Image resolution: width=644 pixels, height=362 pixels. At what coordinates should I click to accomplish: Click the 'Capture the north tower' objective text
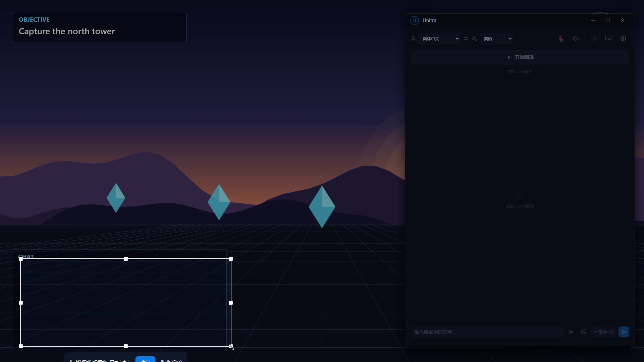pyautogui.click(x=67, y=31)
